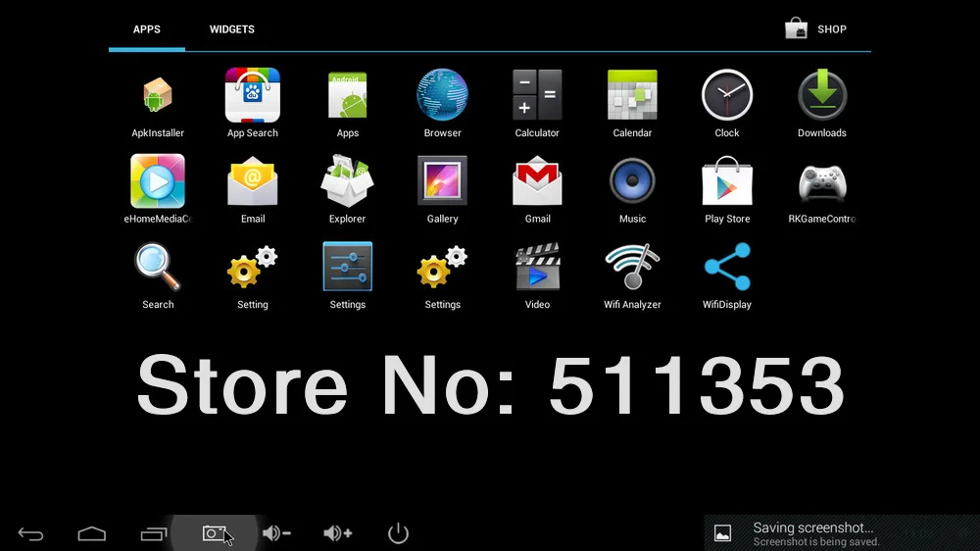This screenshot has width=980, height=551.
Task: Open the Play Store
Action: tap(727, 180)
